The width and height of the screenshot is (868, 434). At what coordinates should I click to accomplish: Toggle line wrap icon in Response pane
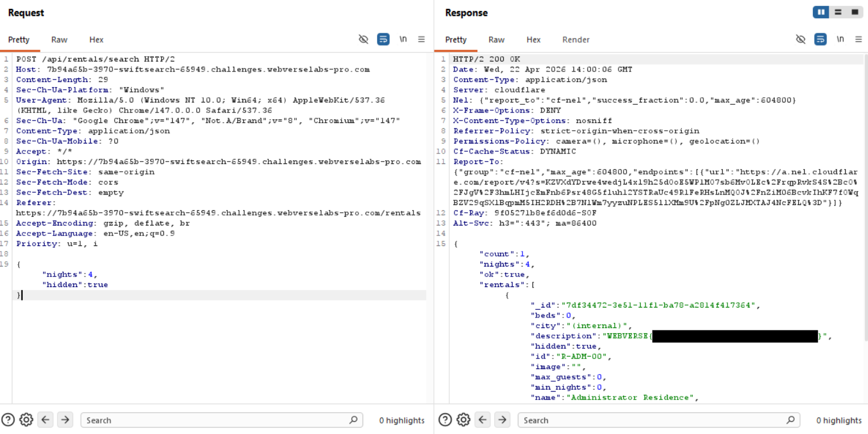pos(821,39)
